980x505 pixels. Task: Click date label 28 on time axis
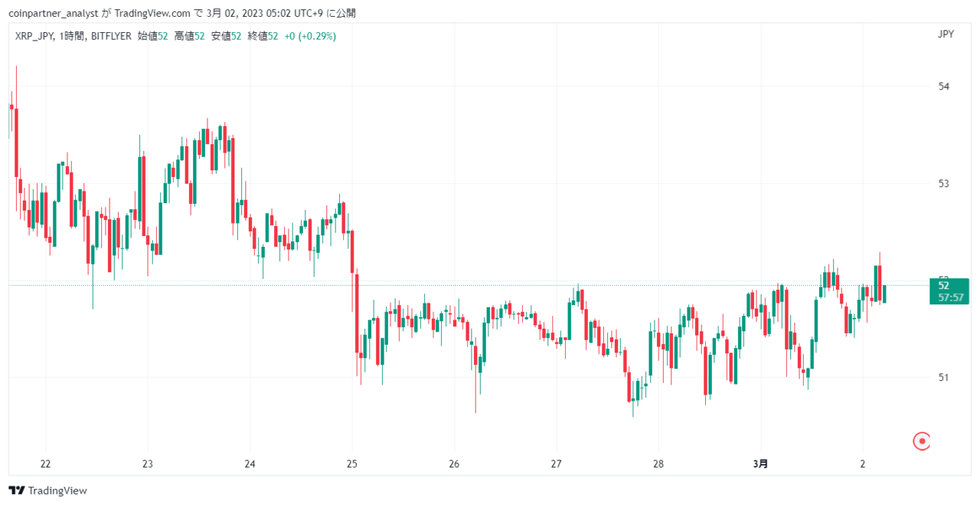658,464
